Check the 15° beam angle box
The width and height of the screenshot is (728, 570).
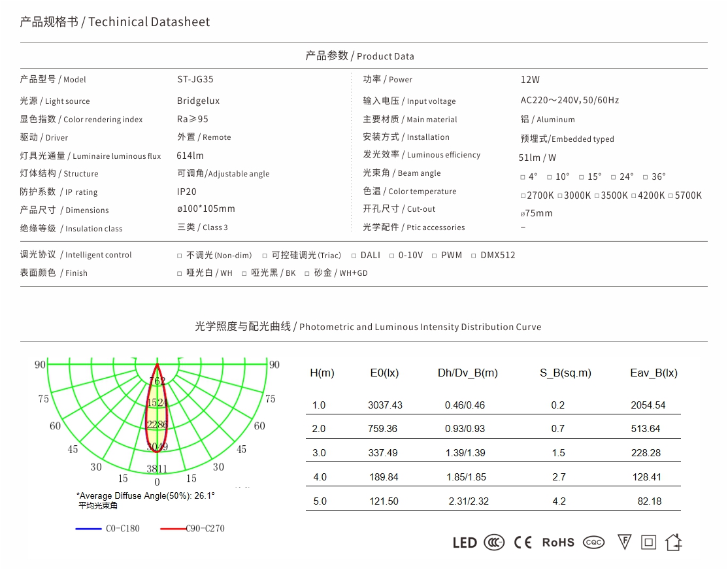point(581,177)
